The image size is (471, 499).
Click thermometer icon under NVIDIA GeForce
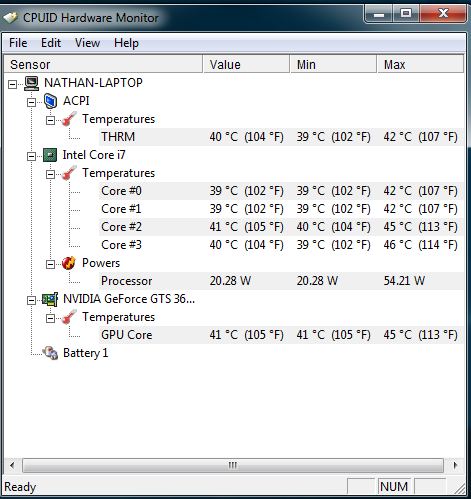pos(70,317)
